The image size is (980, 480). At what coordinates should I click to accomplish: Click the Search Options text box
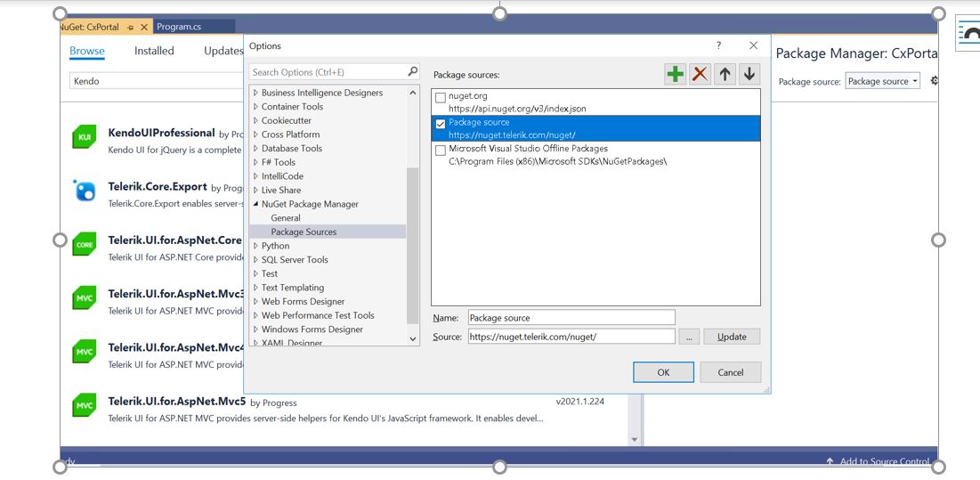(328, 72)
